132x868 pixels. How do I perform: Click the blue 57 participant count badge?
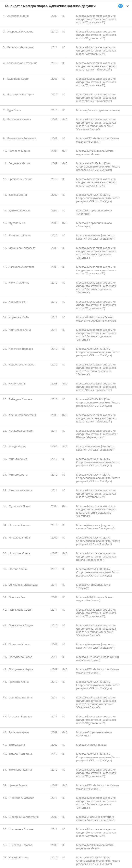click(x=120, y=6)
